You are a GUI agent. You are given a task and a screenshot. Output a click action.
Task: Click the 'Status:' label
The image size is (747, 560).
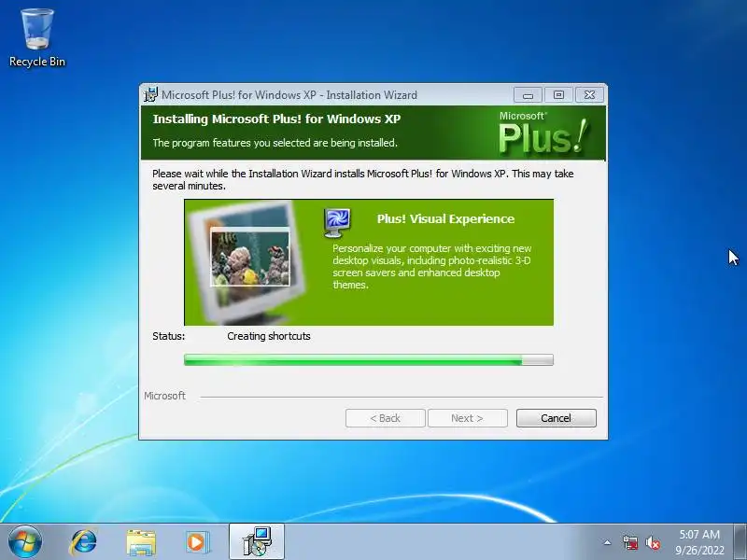169,336
